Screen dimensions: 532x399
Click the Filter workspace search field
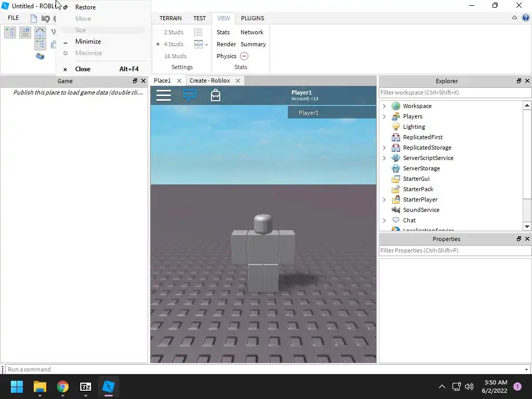coord(455,92)
